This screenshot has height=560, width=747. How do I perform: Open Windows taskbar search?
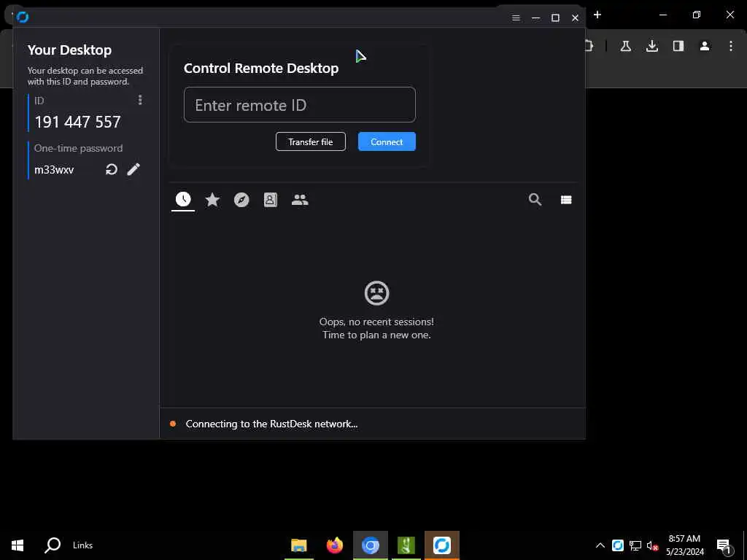pyautogui.click(x=53, y=545)
